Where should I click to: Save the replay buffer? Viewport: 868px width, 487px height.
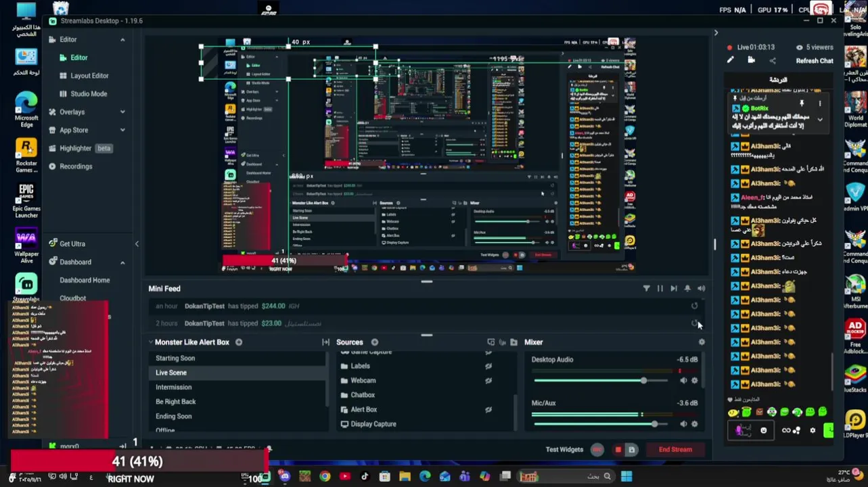[x=631, y=450]
